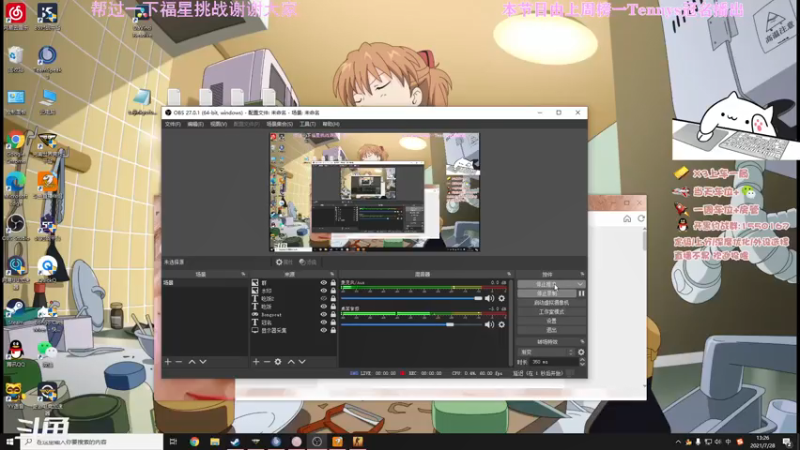This screenshot has width=800, height=450.
Task: Click the Exit button in controls
Action: [x=551, y=330]
